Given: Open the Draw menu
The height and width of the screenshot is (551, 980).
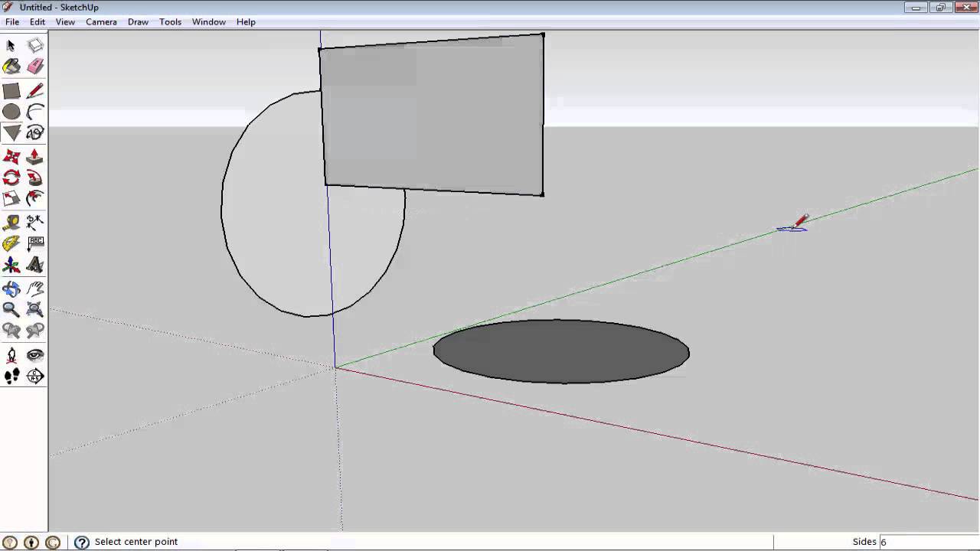Looking at the screenshot, I should coord(138,21).
